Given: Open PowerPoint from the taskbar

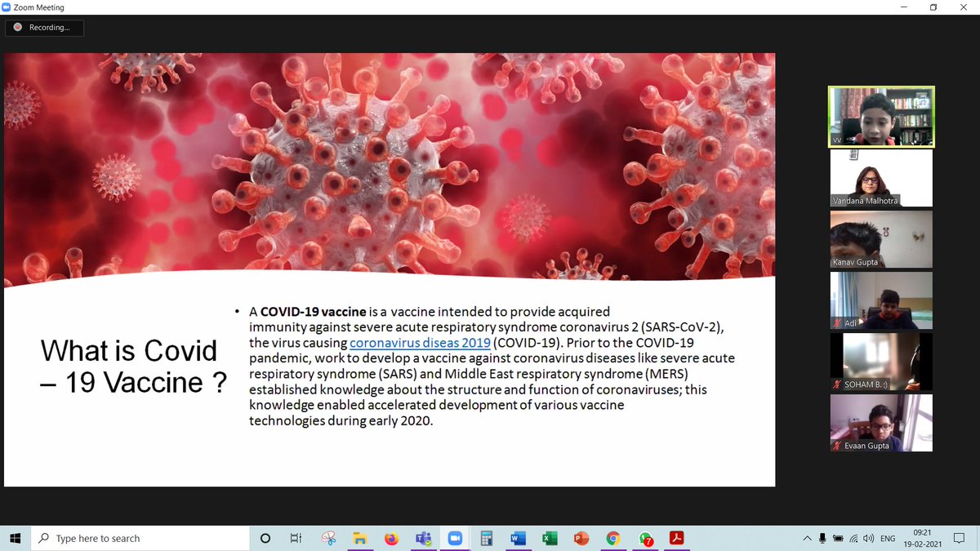Looking at the screenshot, I should tap(581, 538).
